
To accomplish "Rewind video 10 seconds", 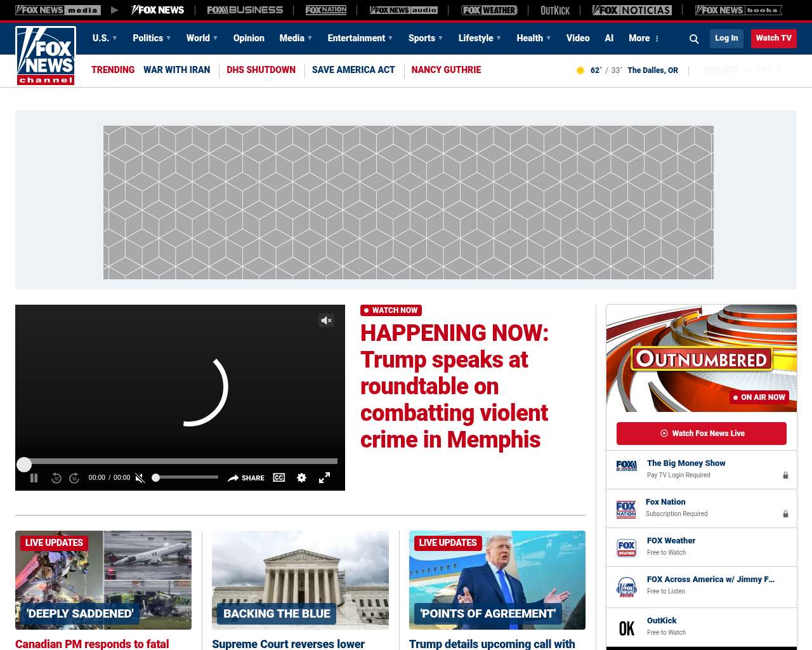I will tap(56, 478).
